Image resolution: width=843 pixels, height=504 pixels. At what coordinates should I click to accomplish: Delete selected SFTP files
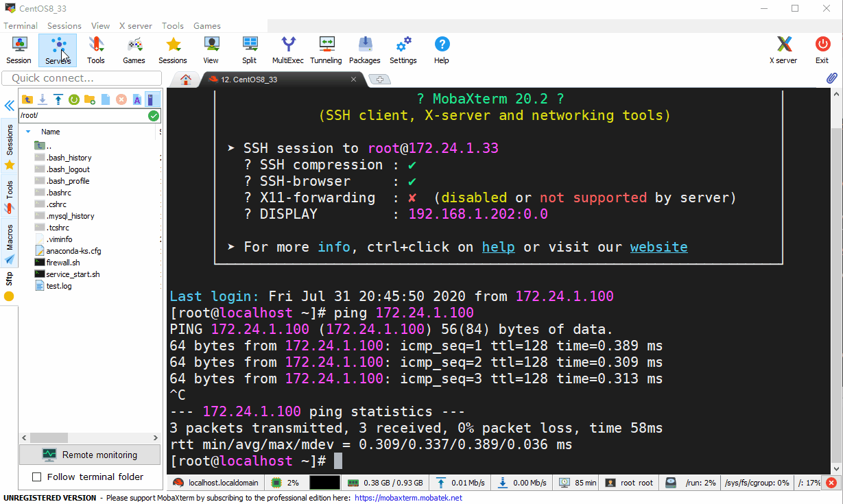121,99
